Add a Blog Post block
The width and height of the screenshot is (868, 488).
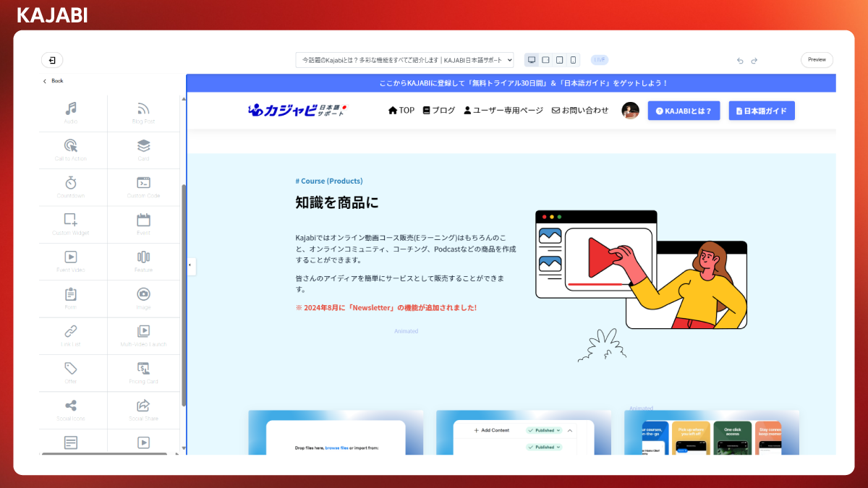[143, 113]
